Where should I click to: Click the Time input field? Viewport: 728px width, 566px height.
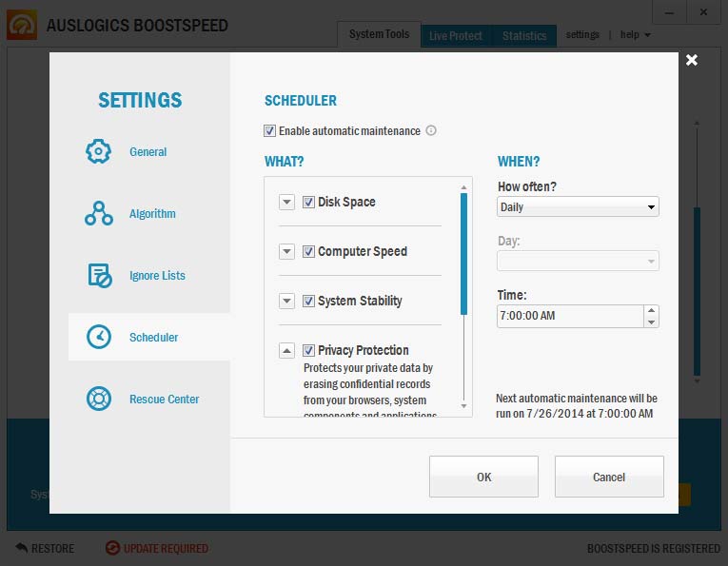(x=570, y=316)
